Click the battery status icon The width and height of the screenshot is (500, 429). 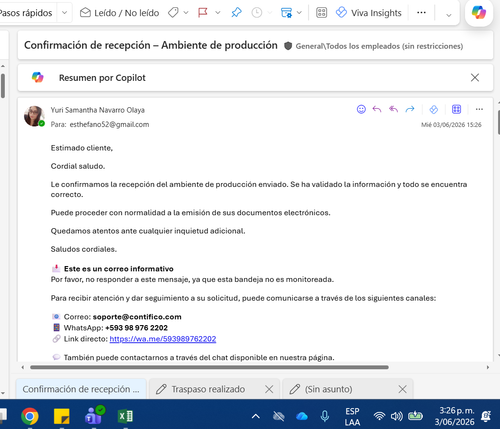pos(415,416)
